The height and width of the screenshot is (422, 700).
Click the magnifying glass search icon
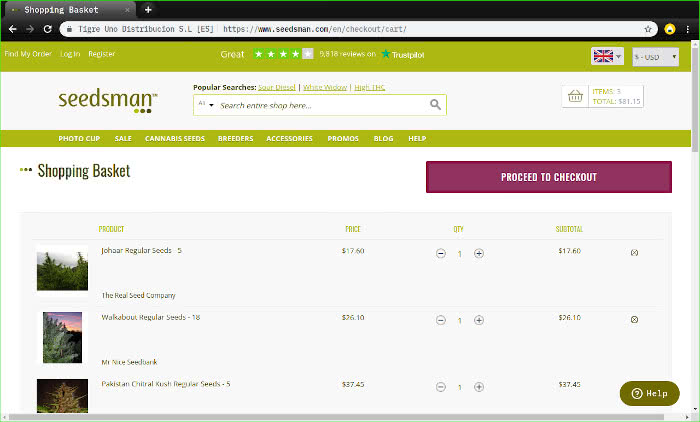435,105
